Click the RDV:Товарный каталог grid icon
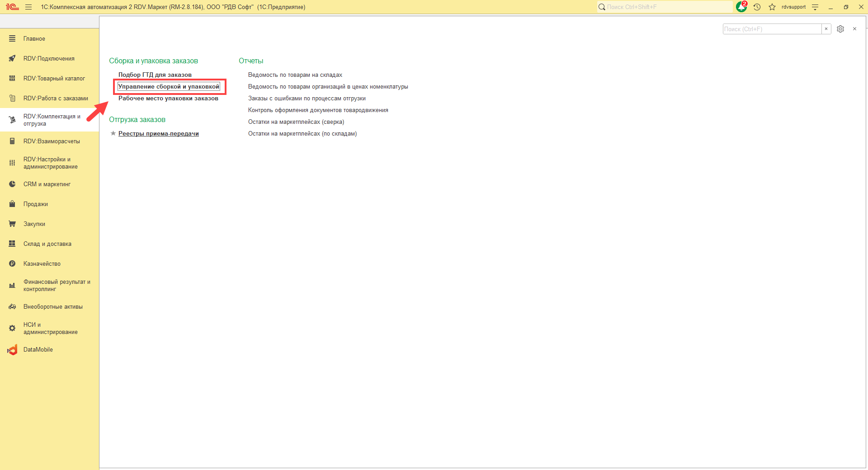868x470 pixels. click(x=12, y=79)
